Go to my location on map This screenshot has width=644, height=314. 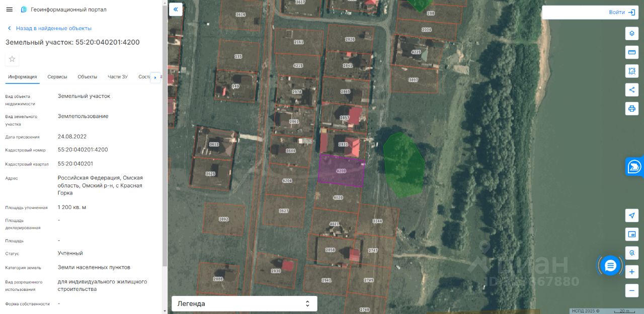[632, 216]
